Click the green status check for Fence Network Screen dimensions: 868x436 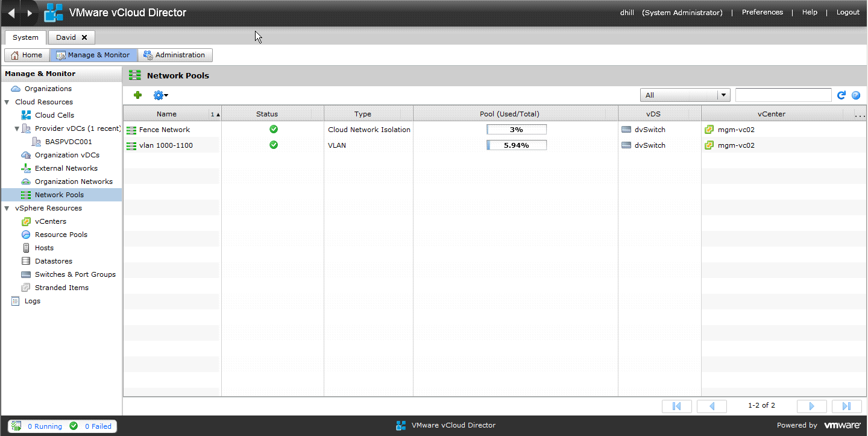click(274, 129)
